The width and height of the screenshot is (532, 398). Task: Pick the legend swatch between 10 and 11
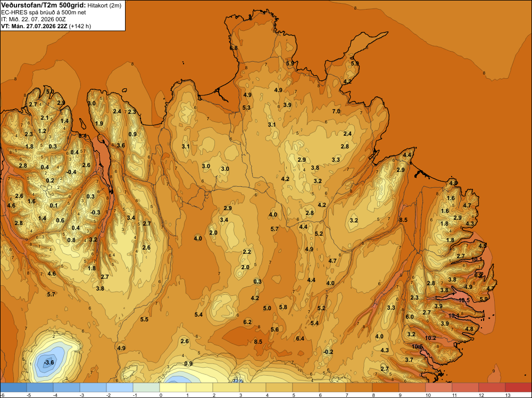click(x=439, y=387)
